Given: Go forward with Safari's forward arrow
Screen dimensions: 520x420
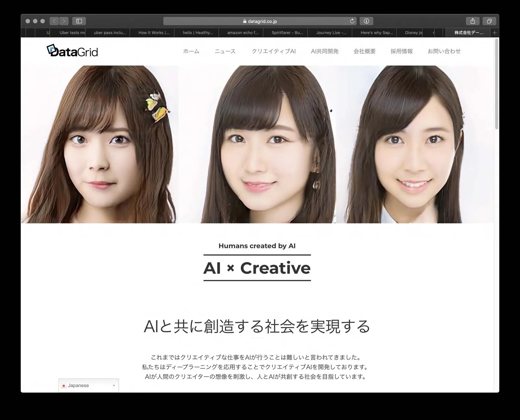Looking at the screenshot, I should [x=64, y=21].
